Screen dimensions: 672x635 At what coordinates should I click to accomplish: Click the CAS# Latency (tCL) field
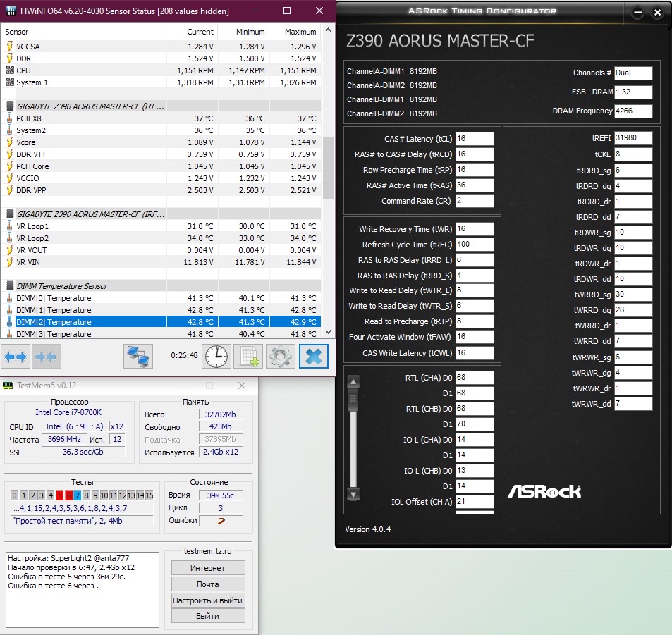[x=475, y=138]
